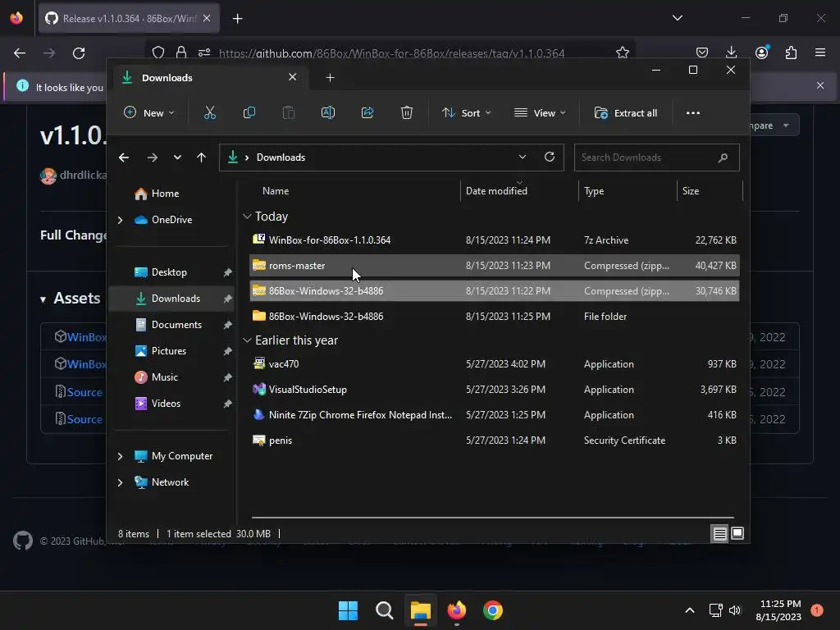Image resolution: width=840 pixels, height=630 pixels.
Task: Click the Share icon in Explorer toolbar
Action: [367, 113]
